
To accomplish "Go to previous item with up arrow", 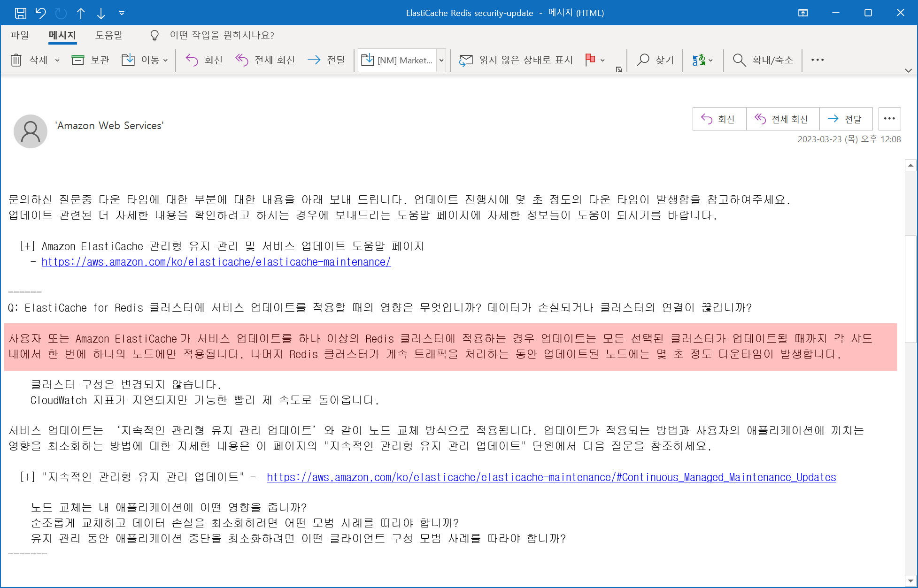I will tap(81, 13).
